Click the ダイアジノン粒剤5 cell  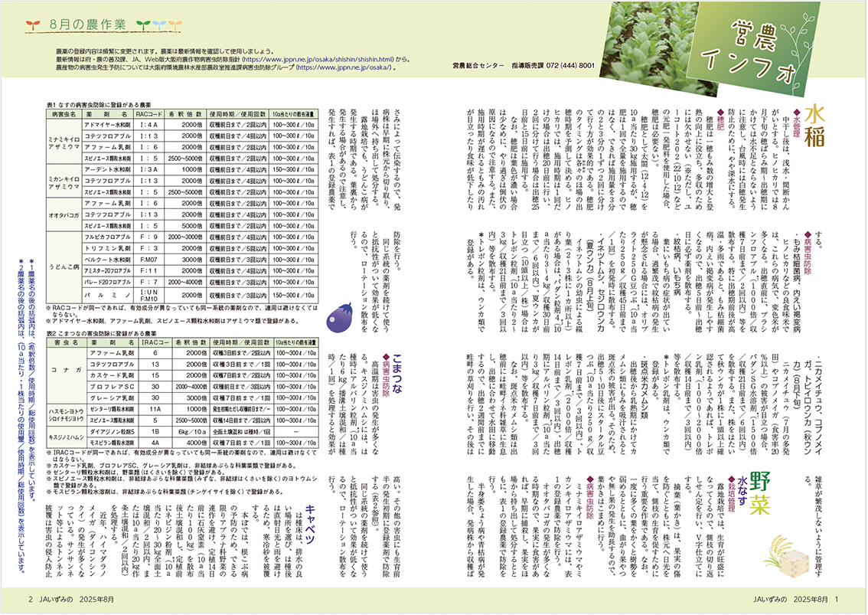tap(112, 432)
